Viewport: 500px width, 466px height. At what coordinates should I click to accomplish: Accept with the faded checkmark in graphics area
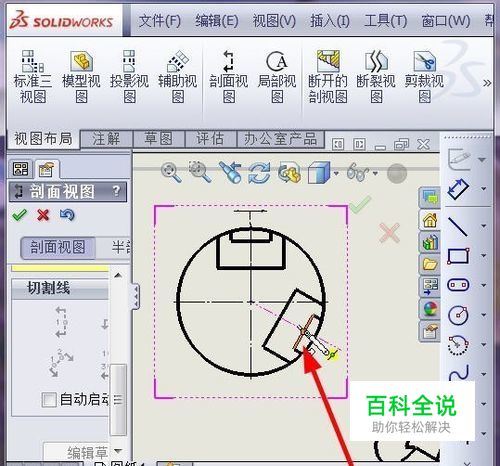tap(360, 204)
